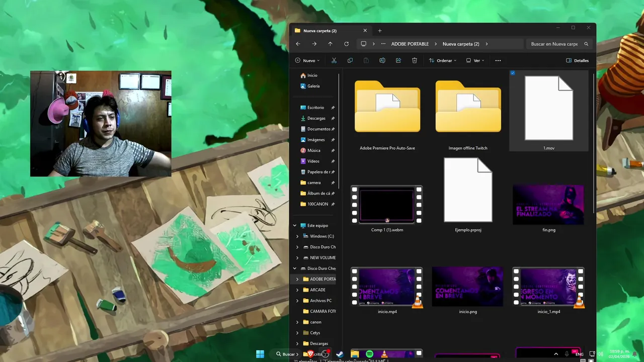Click the PC monitor icon in address bar
The height and width of the screenshot is (362, 644).
(x=363, y=44)
